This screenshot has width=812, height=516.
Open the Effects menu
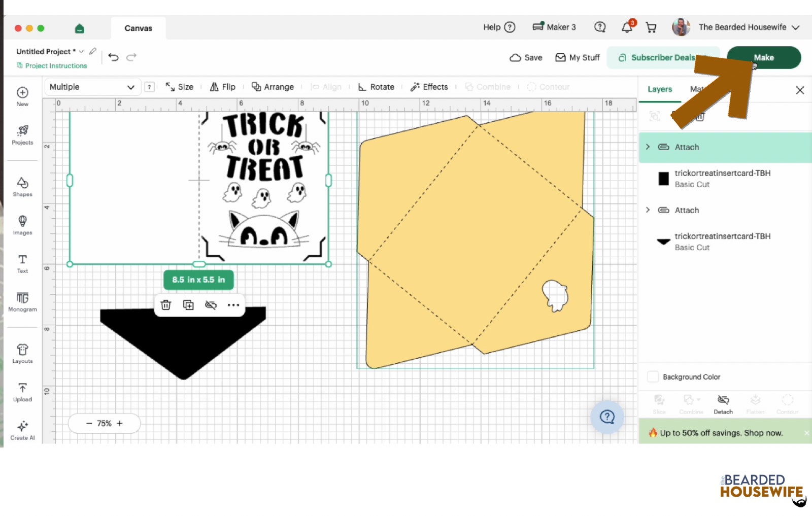(429, 87)
